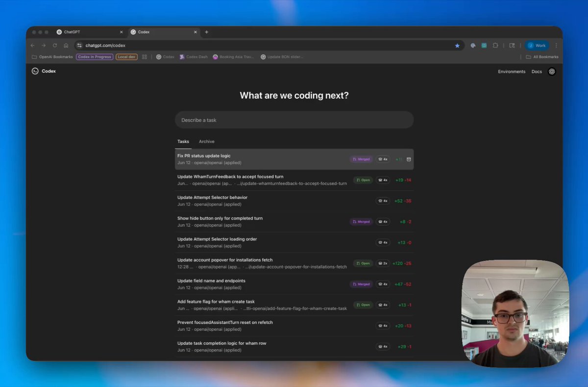Close the ChatGPT tab
Screen dimensions: 588x387
(x=122, y=32)
